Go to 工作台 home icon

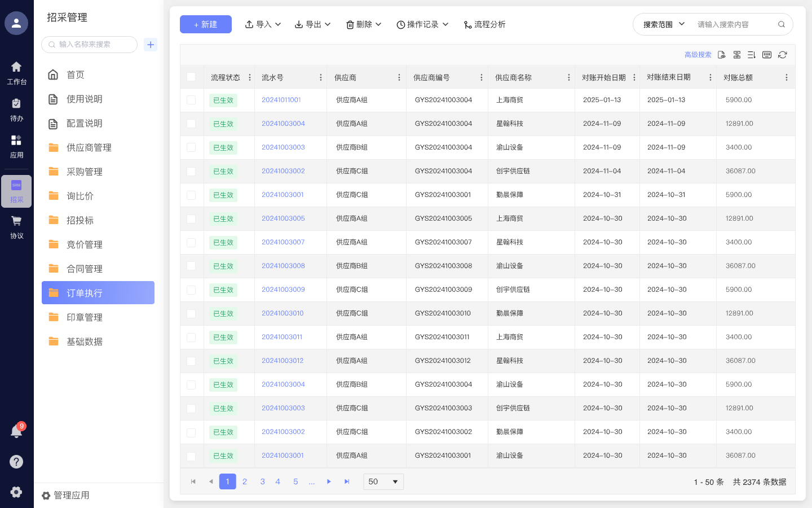pos(16,67)
